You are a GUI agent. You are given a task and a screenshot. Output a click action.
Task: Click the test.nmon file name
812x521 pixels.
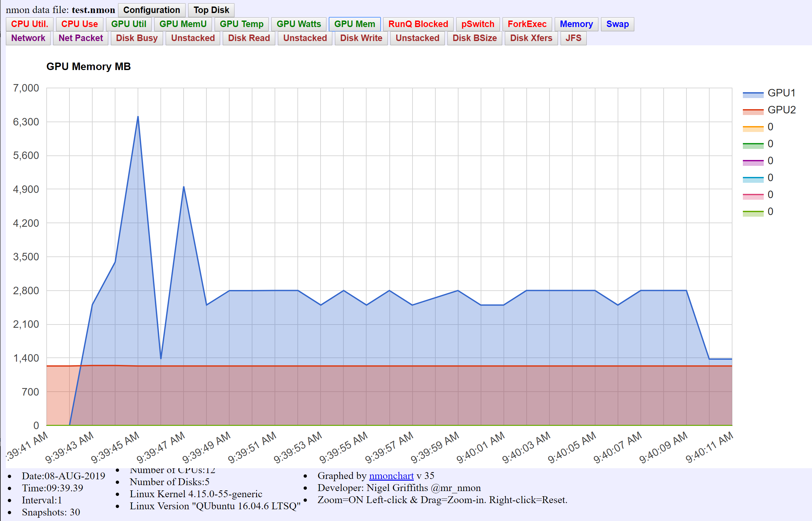(x=94, y=10)
